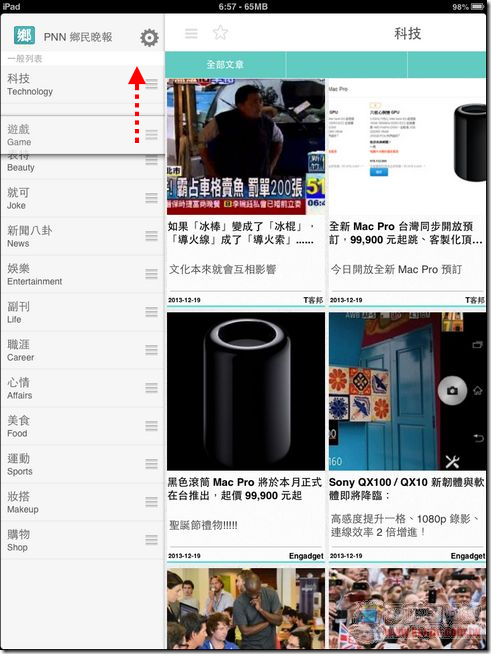Read article titled 如果「冰棒」變成了「冰棍」
The height and width of the screenshot is (654, 491).
(242, 233)
